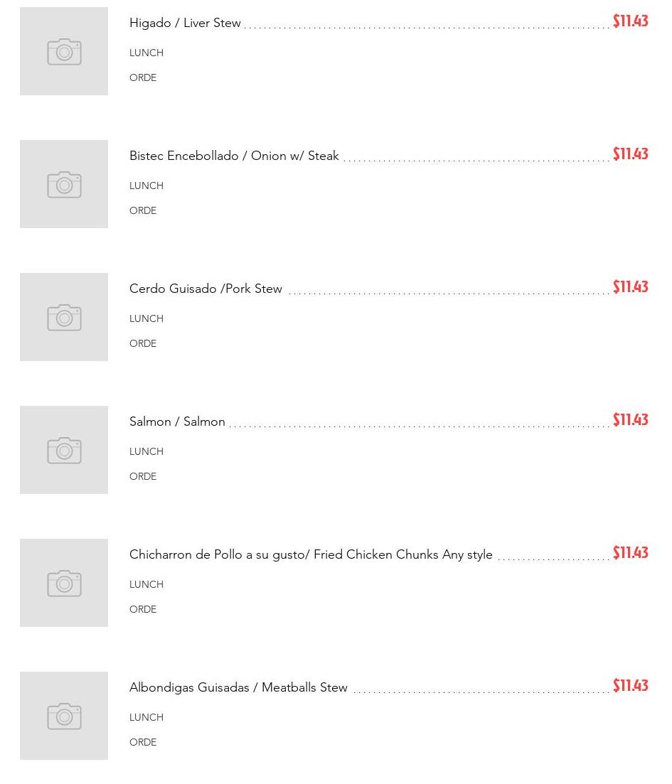Click the Salmon item camera placeholder
Screen dimensions: 672x784
point(64,450)
